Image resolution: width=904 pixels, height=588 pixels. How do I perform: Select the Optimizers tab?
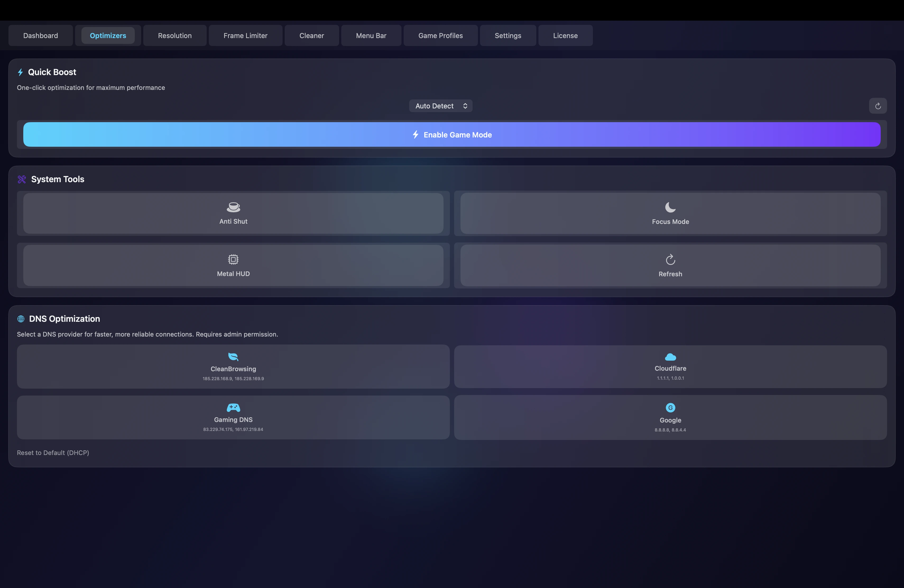click(108, 35)
